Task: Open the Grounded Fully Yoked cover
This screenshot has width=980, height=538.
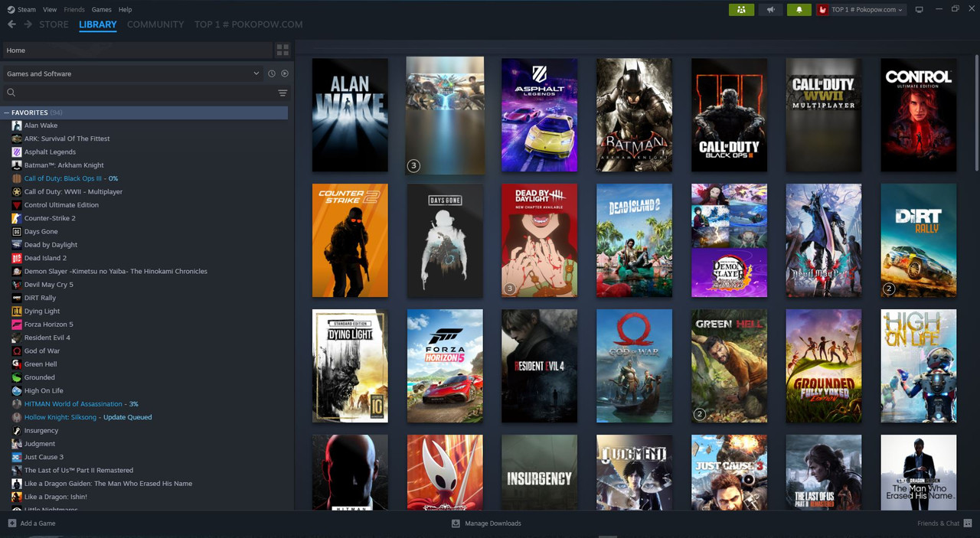Action: coord(823,366)
